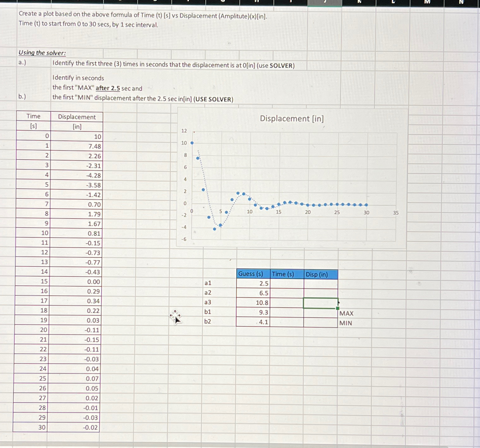Select empty Time (s) cell for a1
Image resolution: width=480 pixels, height=448 pixels.
coord(287,283)
